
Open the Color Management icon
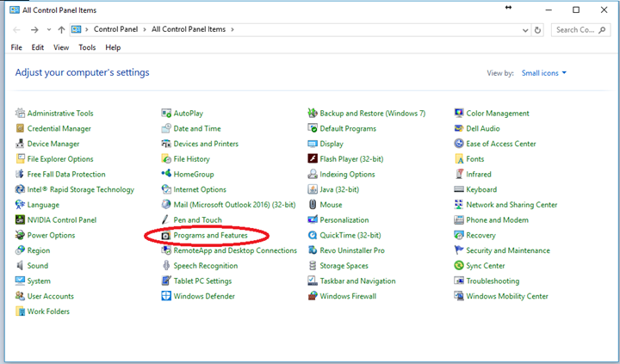pyautogui.click(x=459, y=113)
